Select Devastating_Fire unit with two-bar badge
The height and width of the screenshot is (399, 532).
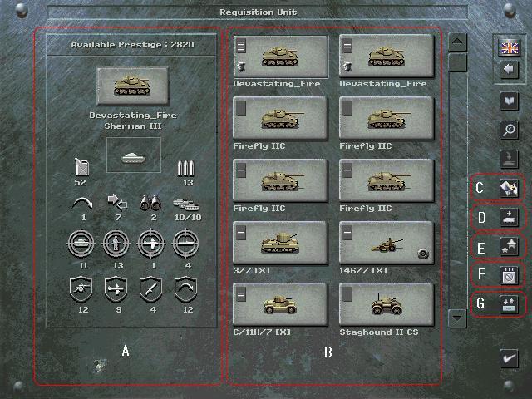(x=387, y=57)
